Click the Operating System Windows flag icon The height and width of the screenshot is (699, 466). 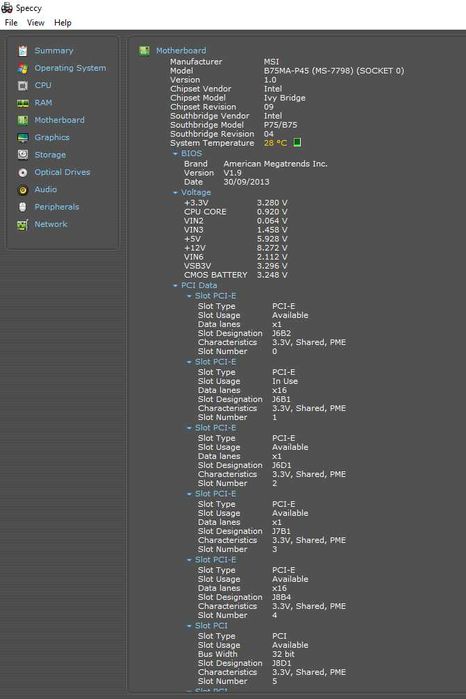pos(23,68)
